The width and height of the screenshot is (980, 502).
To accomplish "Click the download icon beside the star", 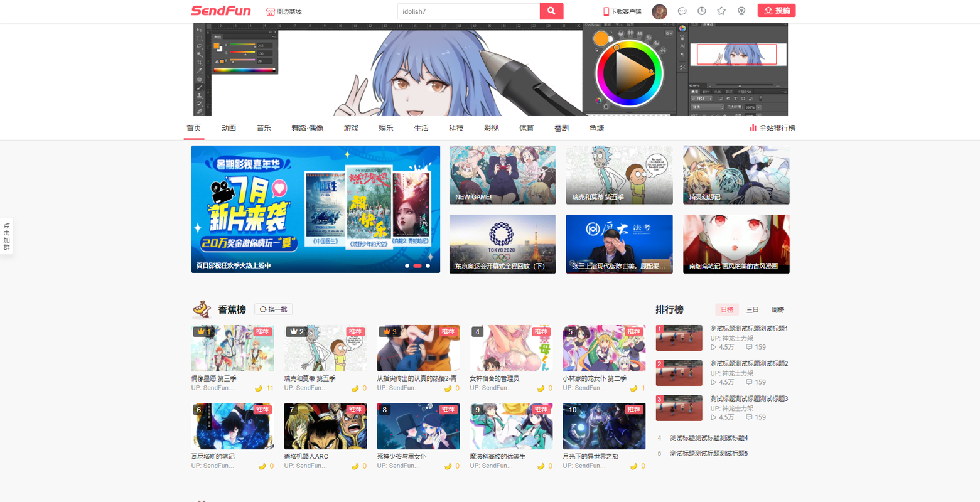I will click(741, 11).
